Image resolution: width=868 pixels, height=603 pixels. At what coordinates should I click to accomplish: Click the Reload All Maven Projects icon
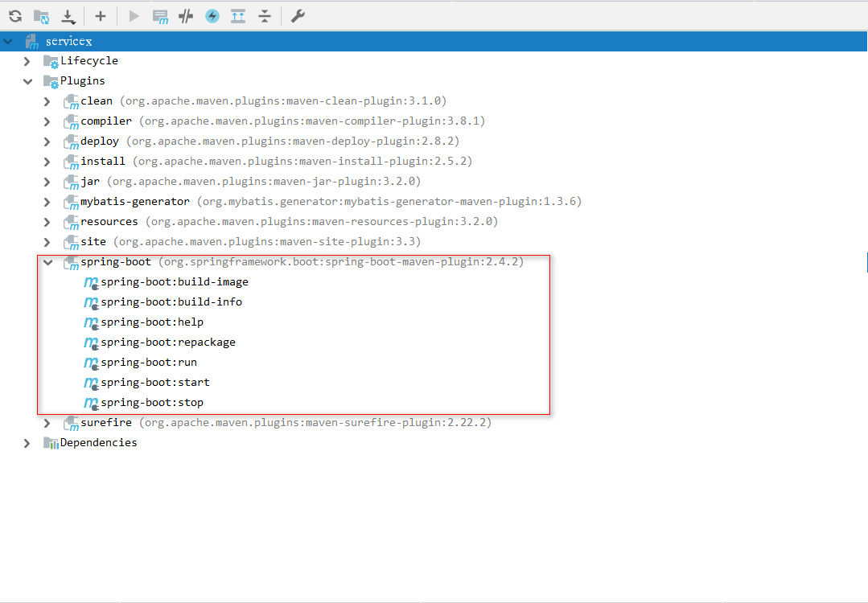coord(15,16)
